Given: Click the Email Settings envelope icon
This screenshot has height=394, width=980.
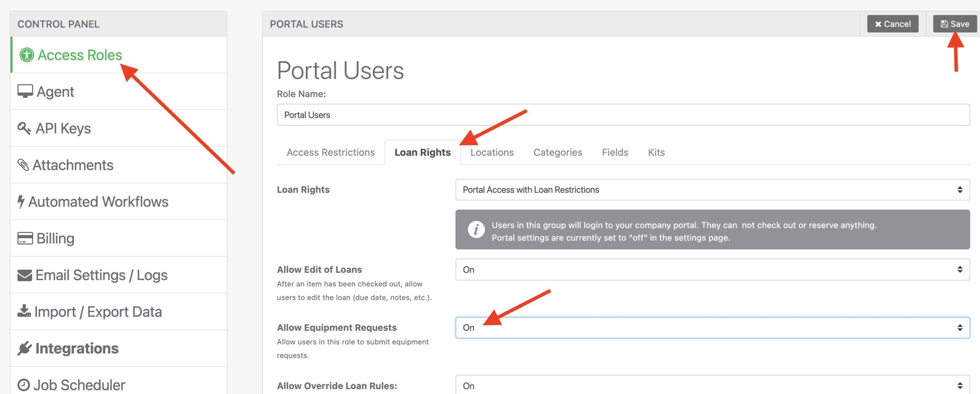Looking at the screenshot, I should pos(25,275).
